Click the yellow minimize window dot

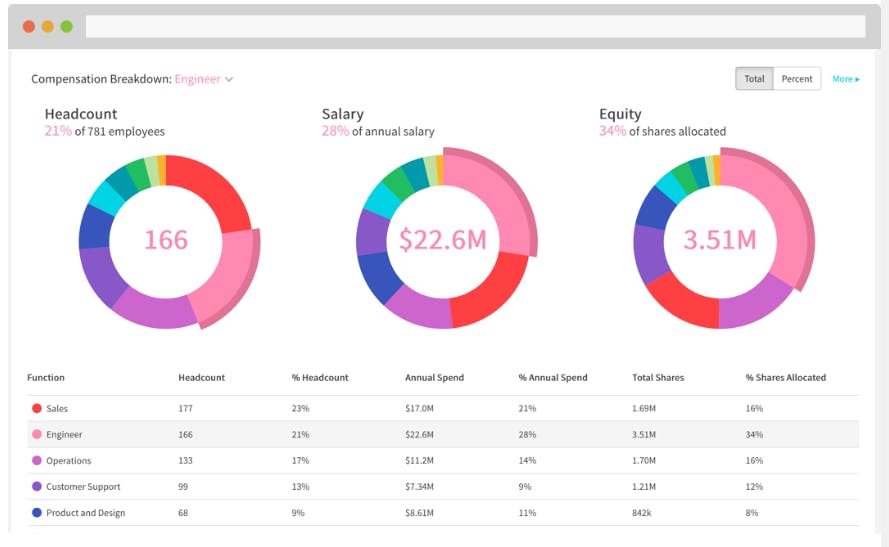point(48,26)
